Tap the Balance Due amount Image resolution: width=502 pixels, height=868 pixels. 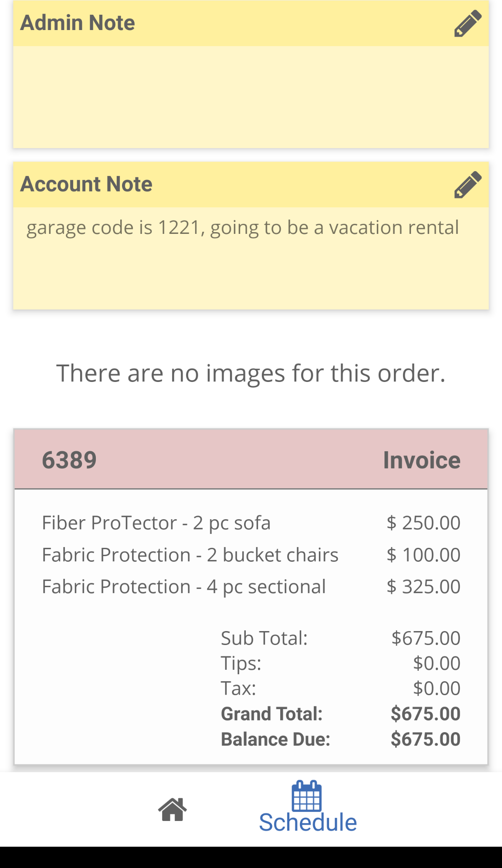(x=425, y=739)
